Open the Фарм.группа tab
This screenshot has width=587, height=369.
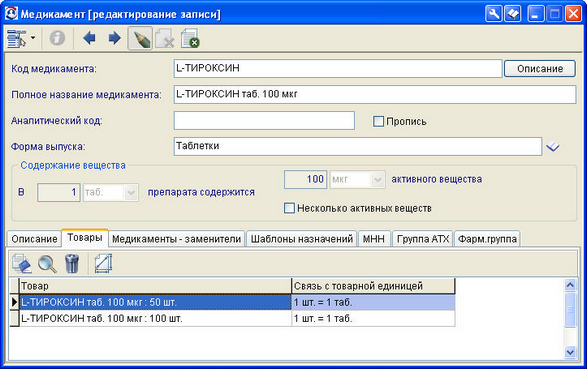(487, 239)
